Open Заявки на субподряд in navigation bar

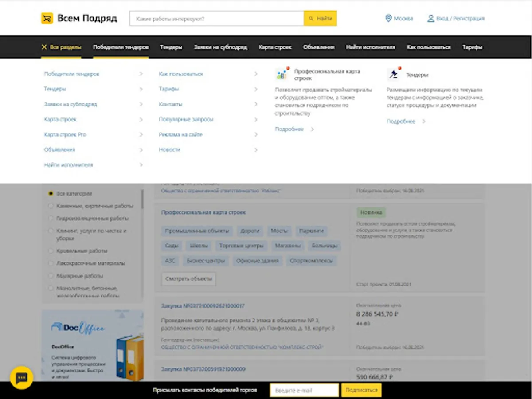[x=220, y=47]
